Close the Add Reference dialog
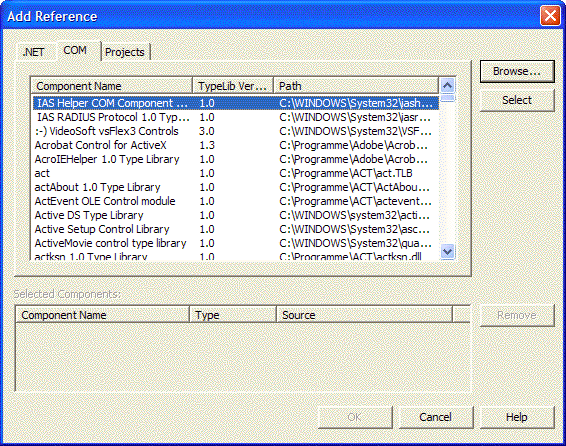This screenshot has width=566, height=446. [x=550, y=16]
